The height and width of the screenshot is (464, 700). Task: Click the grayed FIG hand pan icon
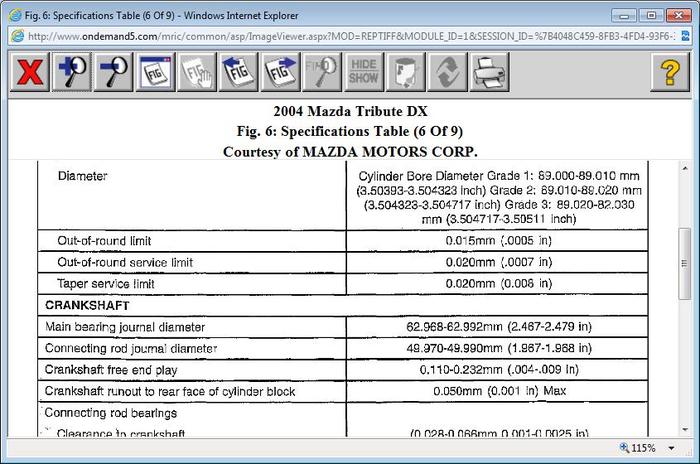point(197,72)
